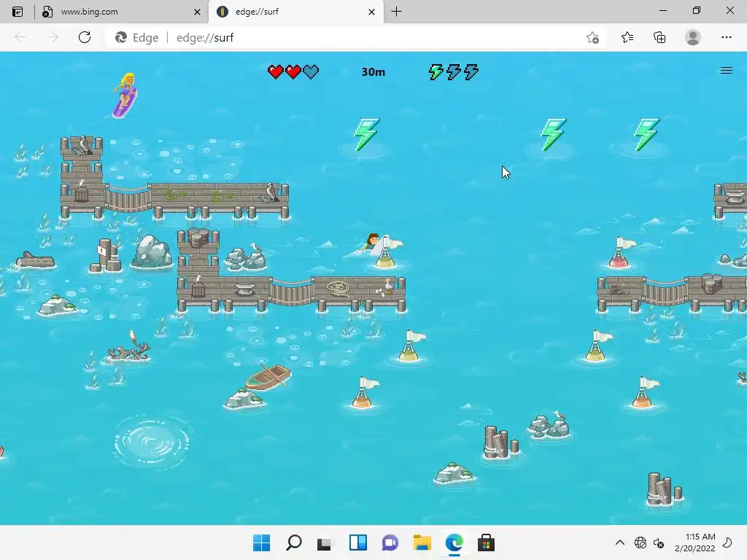Click the first green boost bolt indicator
Image resolution: width=747 pixels, height=560 pixels.
coord(436,72)
